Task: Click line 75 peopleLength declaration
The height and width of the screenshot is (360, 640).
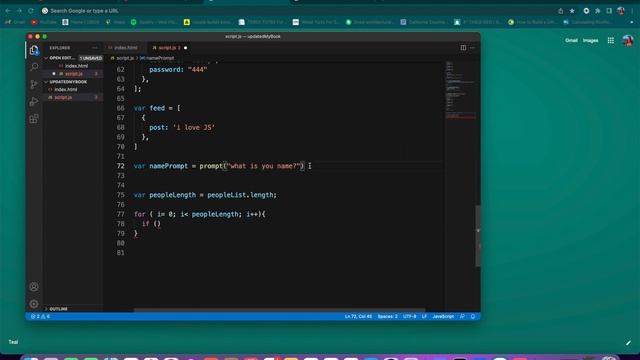Action: click(205, 195)
